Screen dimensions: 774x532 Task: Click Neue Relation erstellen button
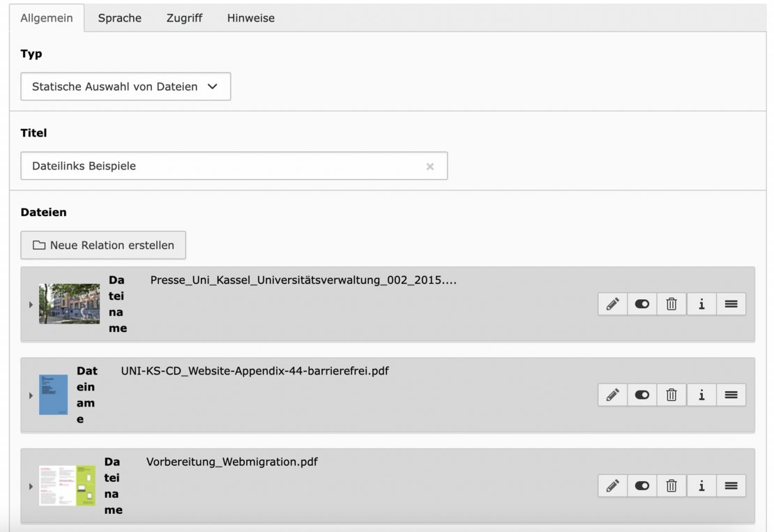(103, 245)
